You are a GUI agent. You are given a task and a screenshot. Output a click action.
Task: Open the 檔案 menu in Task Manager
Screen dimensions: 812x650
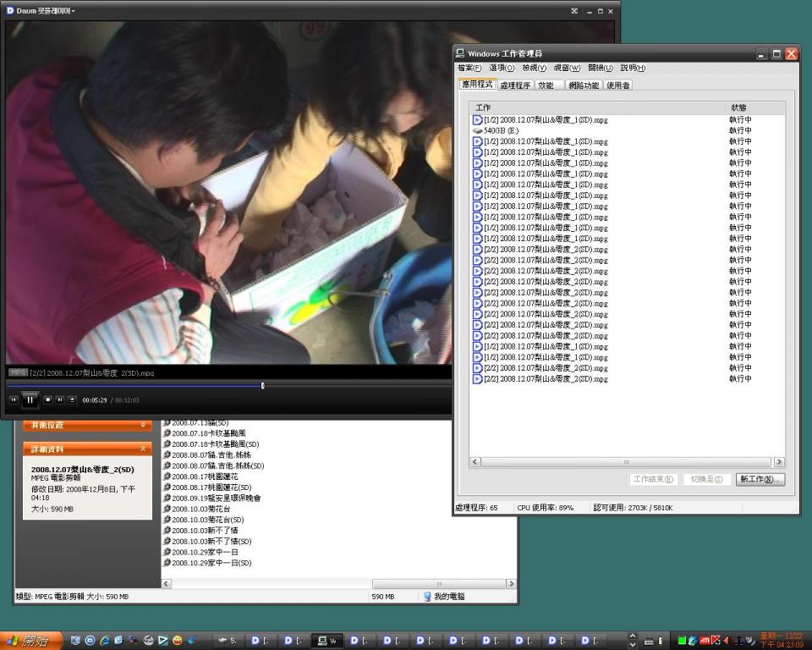click(x=469, y=68)
